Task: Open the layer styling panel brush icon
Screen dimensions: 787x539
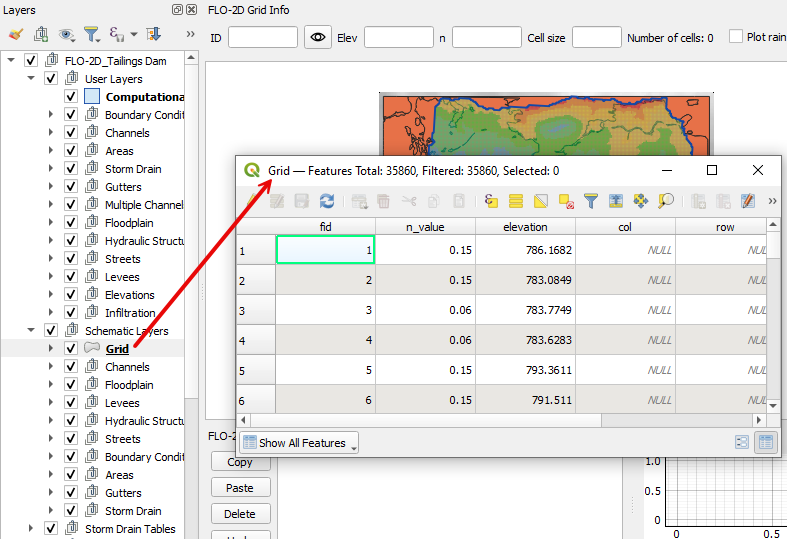Action: [16, 34]
